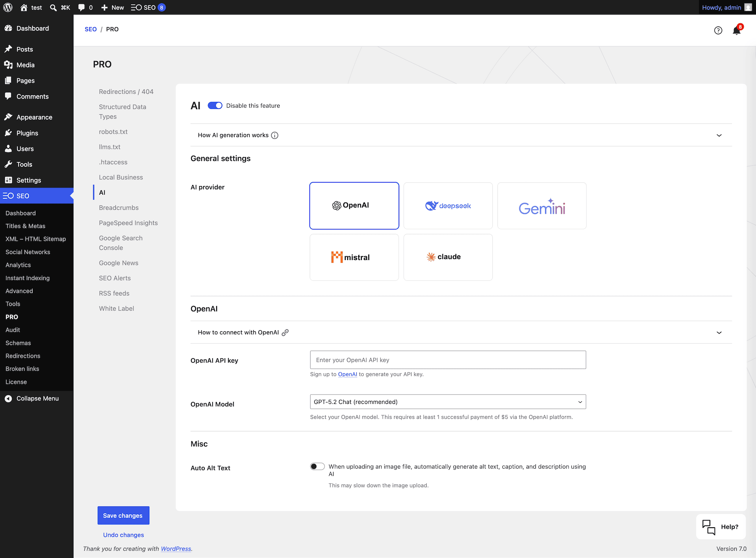Select the mistral provider card
The width and height of the screenshot is (756, 558).
pos(354,257)
